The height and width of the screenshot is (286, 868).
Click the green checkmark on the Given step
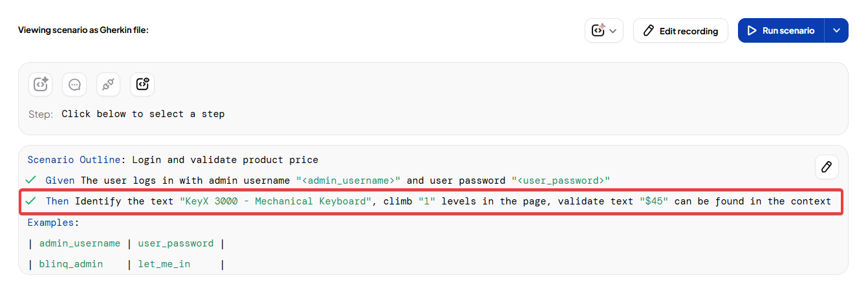pos(30,180)
